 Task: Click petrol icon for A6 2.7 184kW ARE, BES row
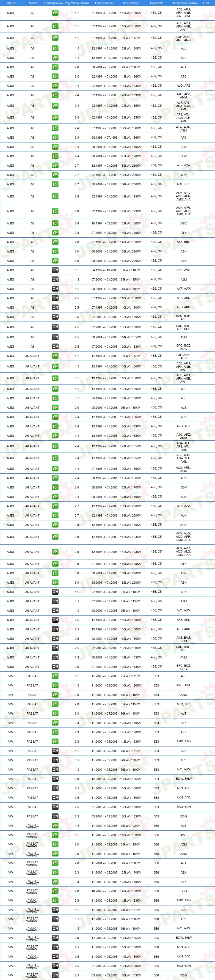tap(55, 184)
